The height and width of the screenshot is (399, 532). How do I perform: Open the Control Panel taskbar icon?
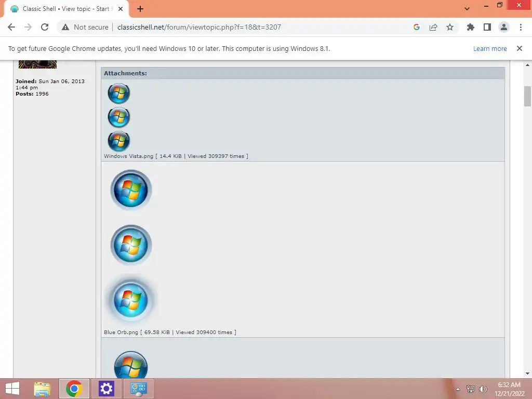(138, 389)
